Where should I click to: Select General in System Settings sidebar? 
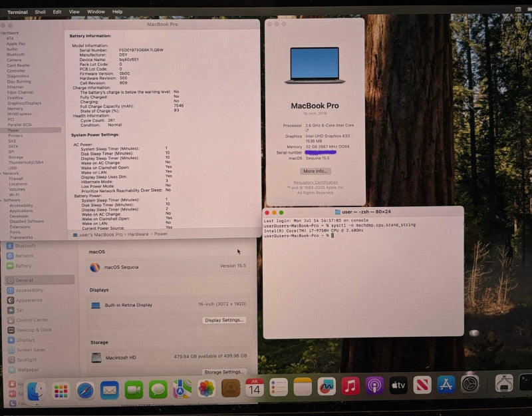click(x=40, y=280)
